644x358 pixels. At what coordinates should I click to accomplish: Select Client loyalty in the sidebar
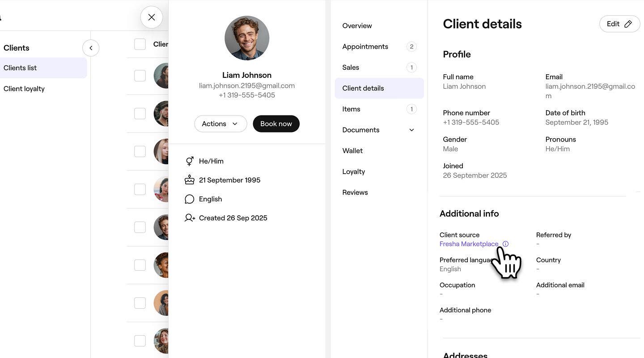[24, 89]
